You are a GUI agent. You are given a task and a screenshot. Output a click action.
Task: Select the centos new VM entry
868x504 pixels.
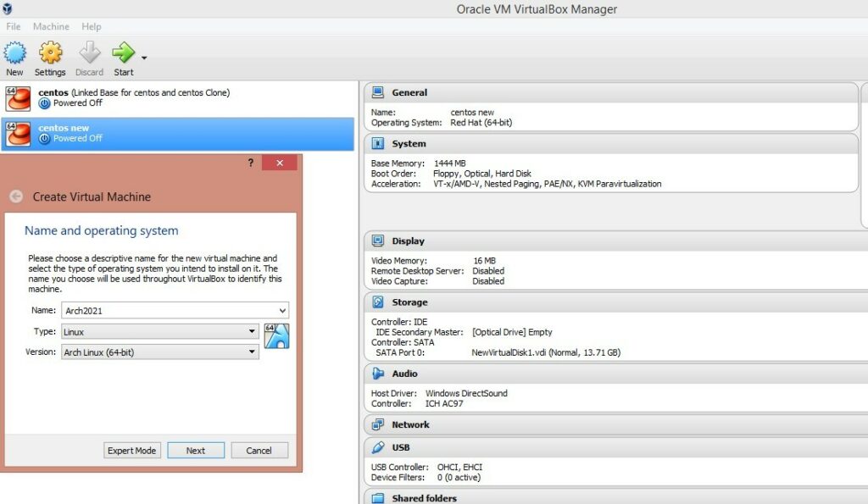178,134
